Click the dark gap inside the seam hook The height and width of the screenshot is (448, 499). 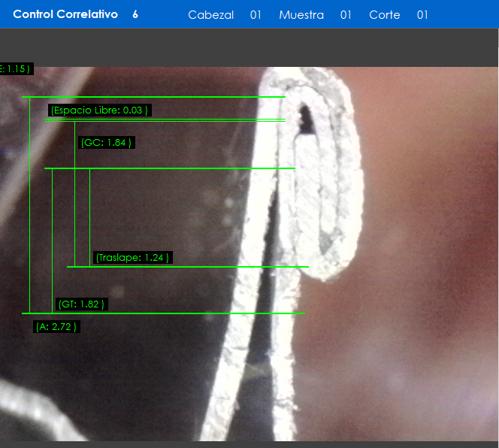click(x=307, y=117)
